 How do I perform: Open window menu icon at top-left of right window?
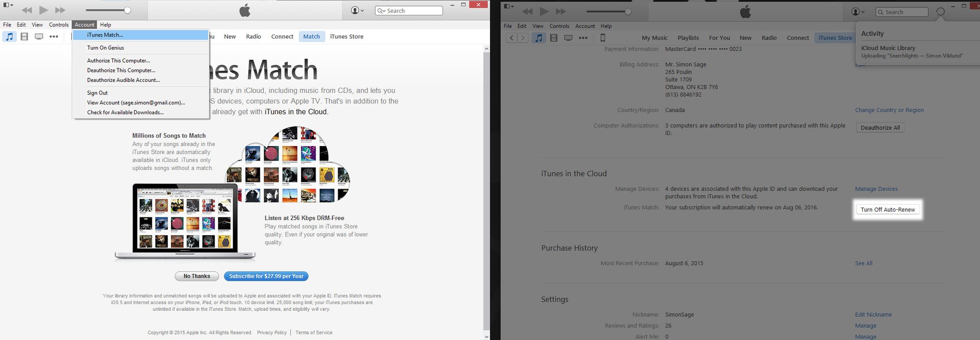(x=509, y=6)
